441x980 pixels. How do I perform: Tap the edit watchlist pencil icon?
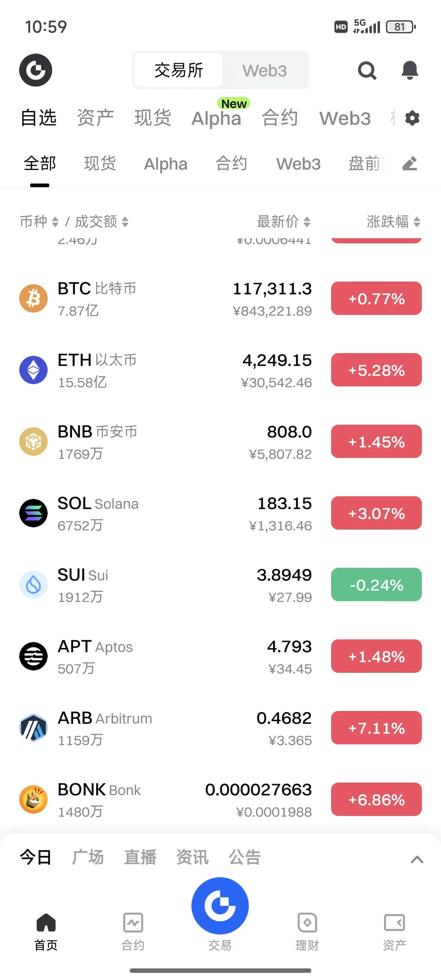coord(410,164)
